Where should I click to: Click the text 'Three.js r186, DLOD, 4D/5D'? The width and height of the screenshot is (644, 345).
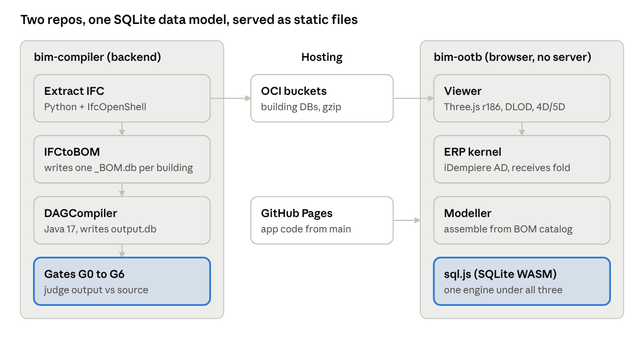tap(505, 107)
